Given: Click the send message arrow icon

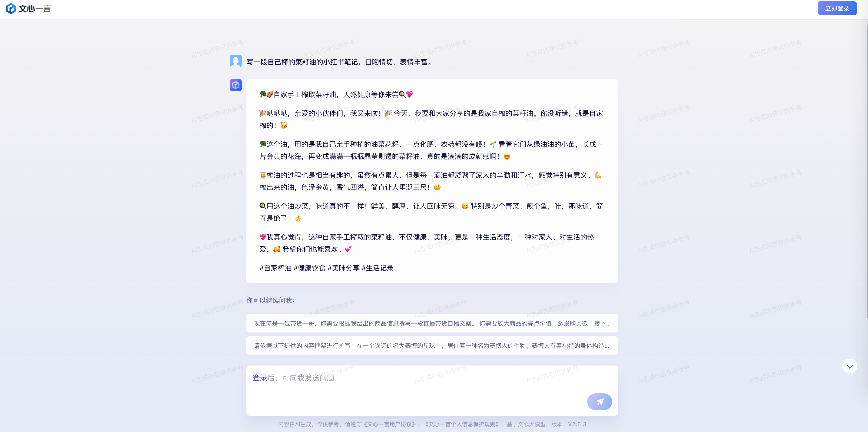Looking at the screenshot, I should coord(600,402).
